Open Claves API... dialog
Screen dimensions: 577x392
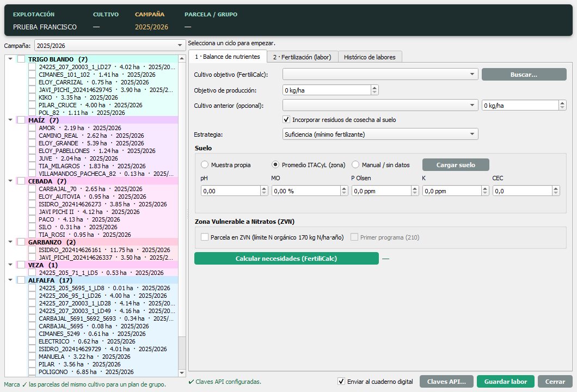[x=446, y=381]
